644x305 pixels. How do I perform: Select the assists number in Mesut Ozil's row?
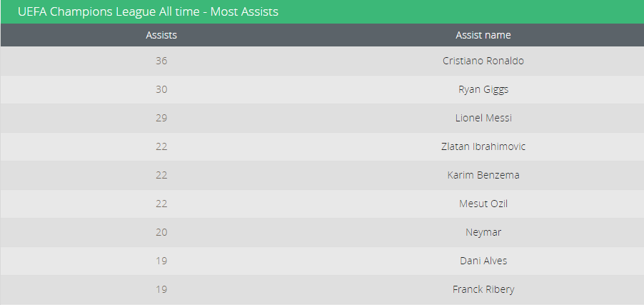click(161, 204)
